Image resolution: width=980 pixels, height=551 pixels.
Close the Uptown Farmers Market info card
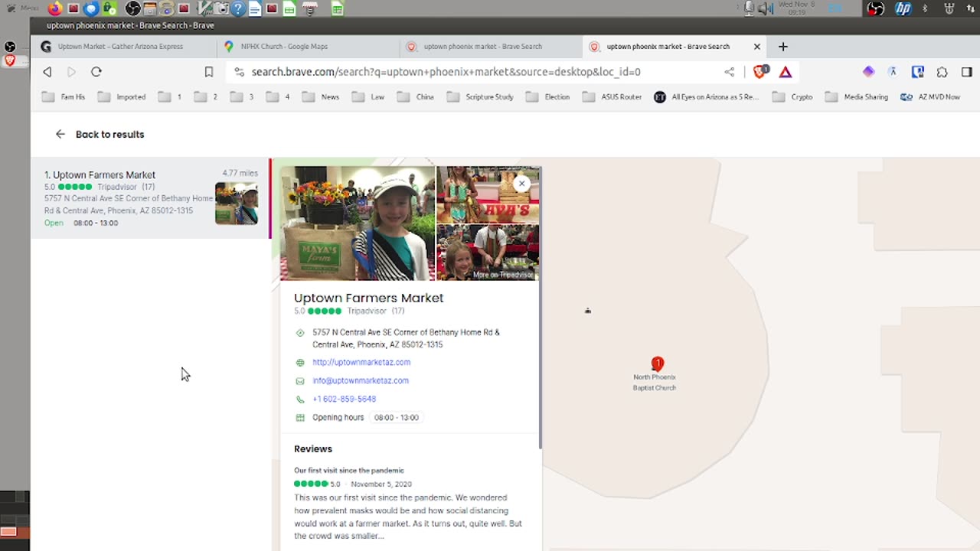pos(522,184)
